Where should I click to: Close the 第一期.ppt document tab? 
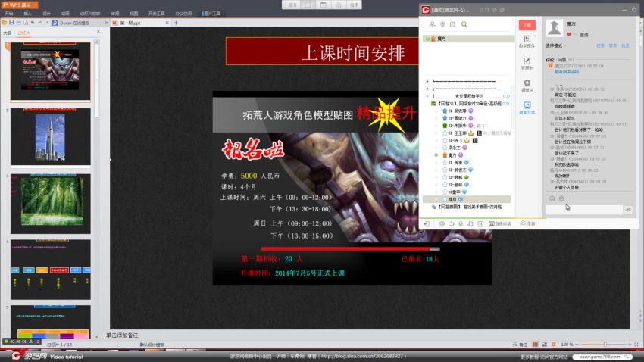coord(167,23)
